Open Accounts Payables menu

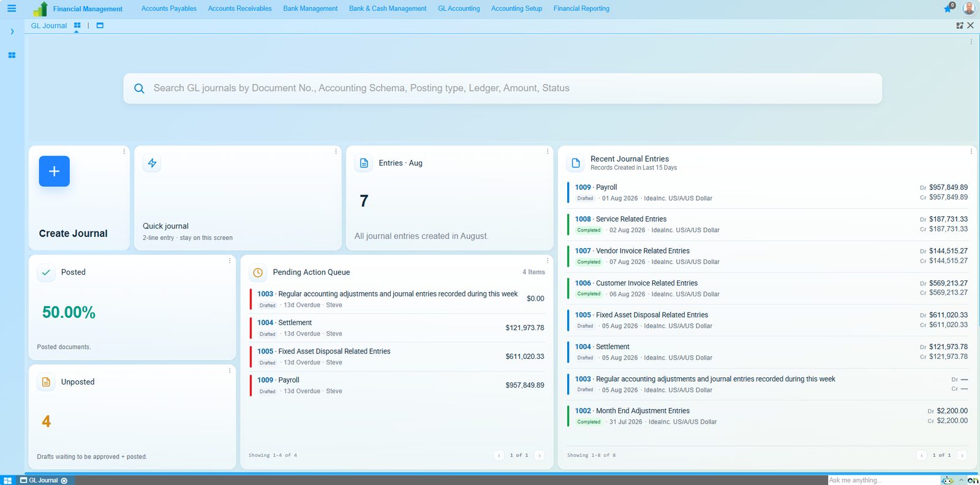tap(169, 9)
